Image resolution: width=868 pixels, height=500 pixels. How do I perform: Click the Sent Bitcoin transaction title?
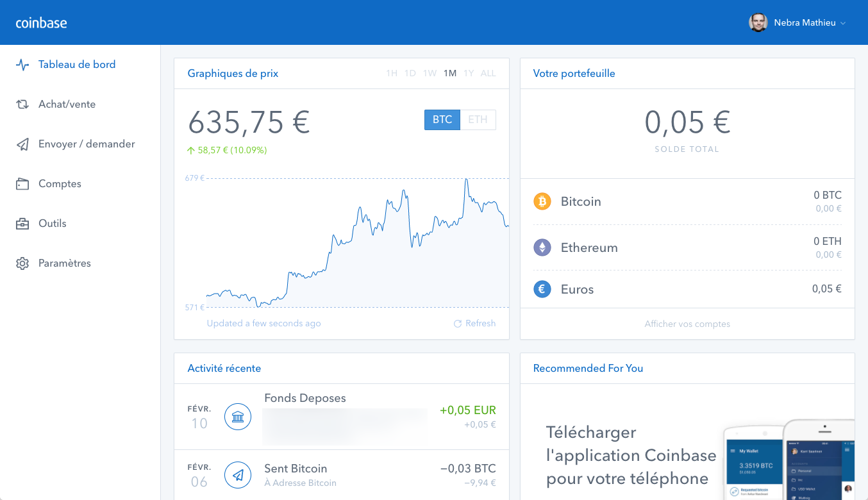tap(296, 469)
